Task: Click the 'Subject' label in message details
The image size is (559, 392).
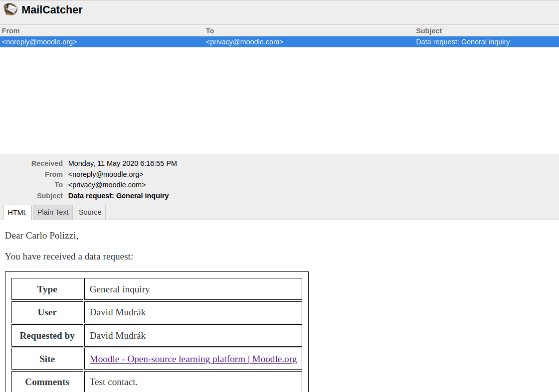Action: coord(50,196)
